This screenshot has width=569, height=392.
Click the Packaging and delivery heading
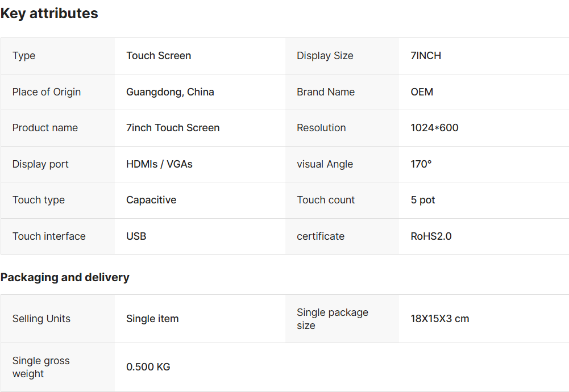coord(65,277)
